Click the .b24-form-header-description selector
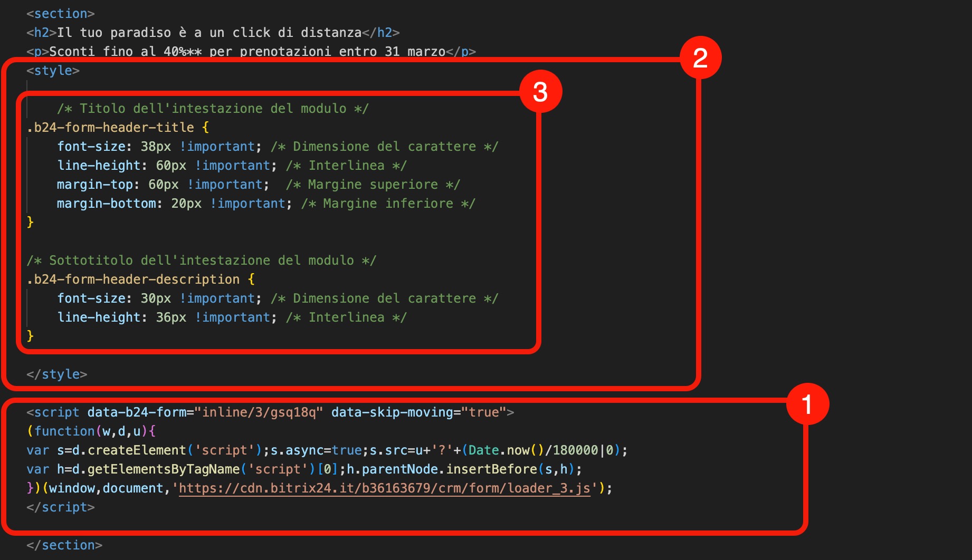Screen dimensions: 972x560 pos(133,279)
